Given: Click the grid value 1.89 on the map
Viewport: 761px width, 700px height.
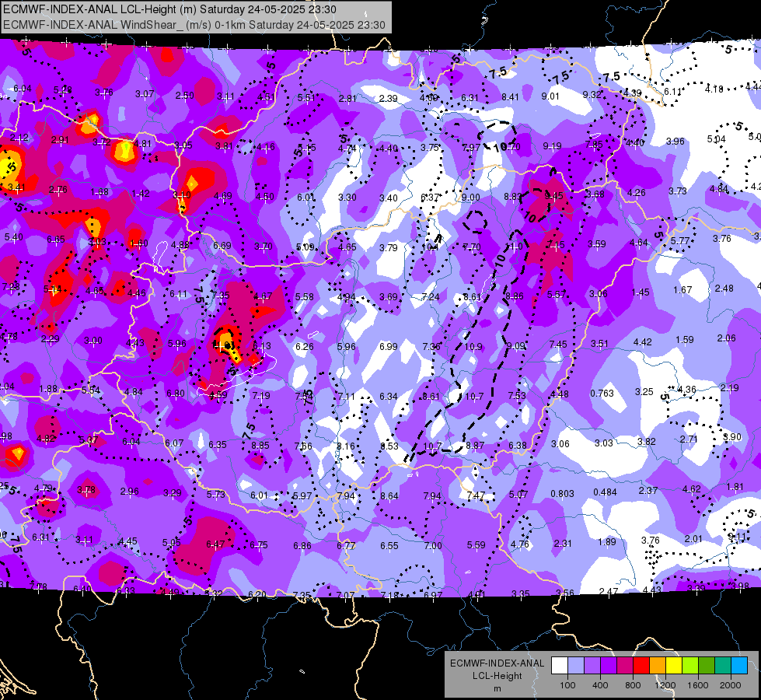Looking at the screenshot, I should 606,541.
